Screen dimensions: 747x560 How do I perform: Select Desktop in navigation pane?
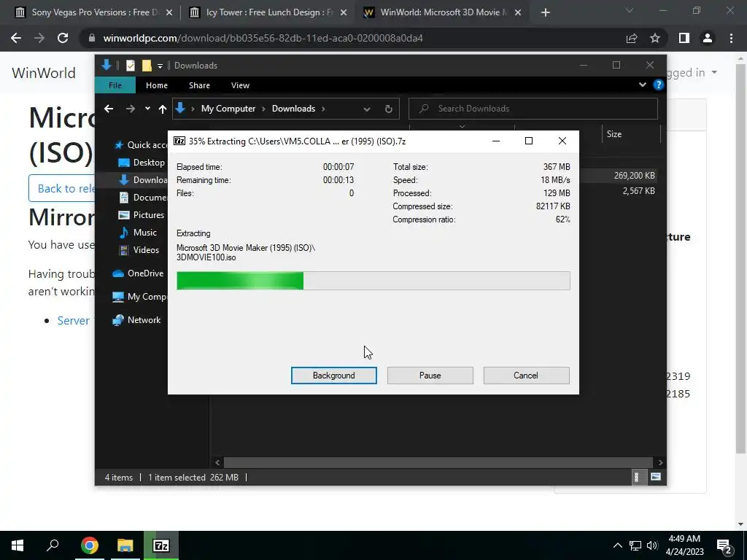point(142,163)
